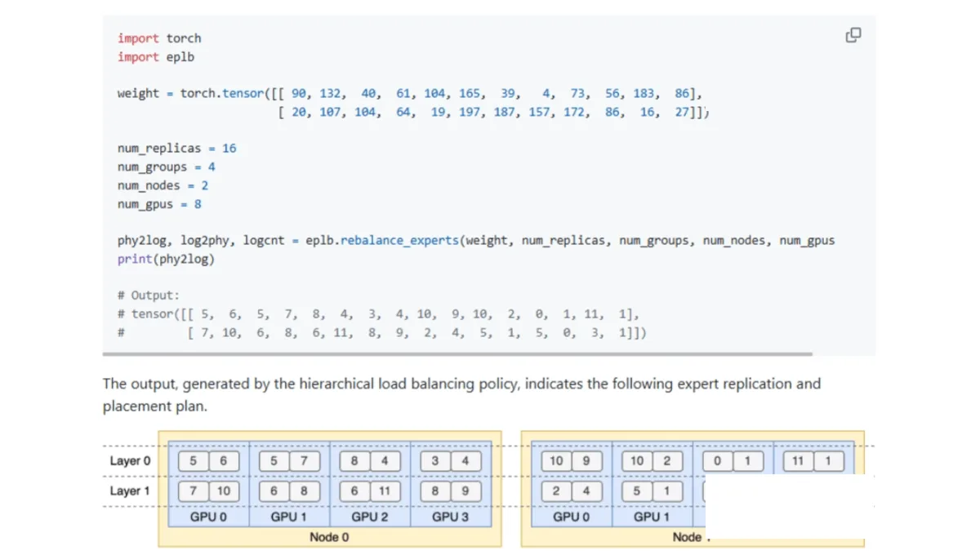This screenshot has width=980, height=551.
Task: Click the "Layer 1" row label
Action: (x=131, y=491)
